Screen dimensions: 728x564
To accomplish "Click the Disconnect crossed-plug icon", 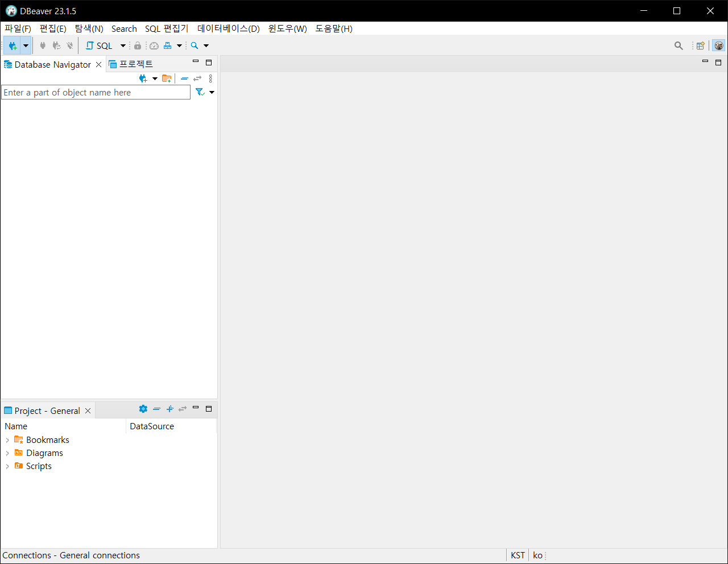I will 70,45.
